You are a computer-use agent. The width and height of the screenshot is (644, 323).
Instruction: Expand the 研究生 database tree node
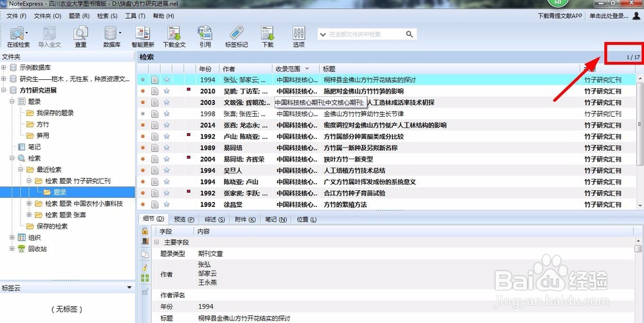4,79
